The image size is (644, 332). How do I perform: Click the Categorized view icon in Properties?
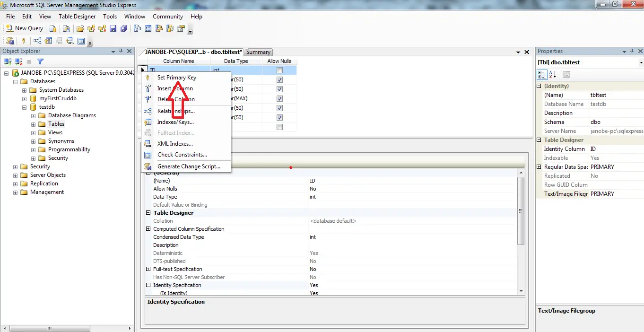coord(542,75)
